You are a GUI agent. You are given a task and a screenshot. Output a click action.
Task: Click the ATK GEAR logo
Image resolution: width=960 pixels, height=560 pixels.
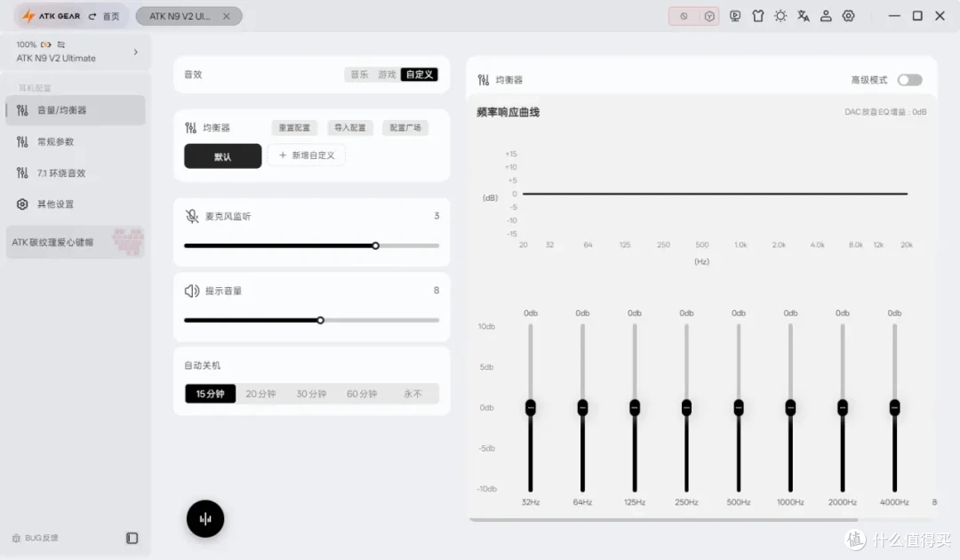tap(51, 16)
